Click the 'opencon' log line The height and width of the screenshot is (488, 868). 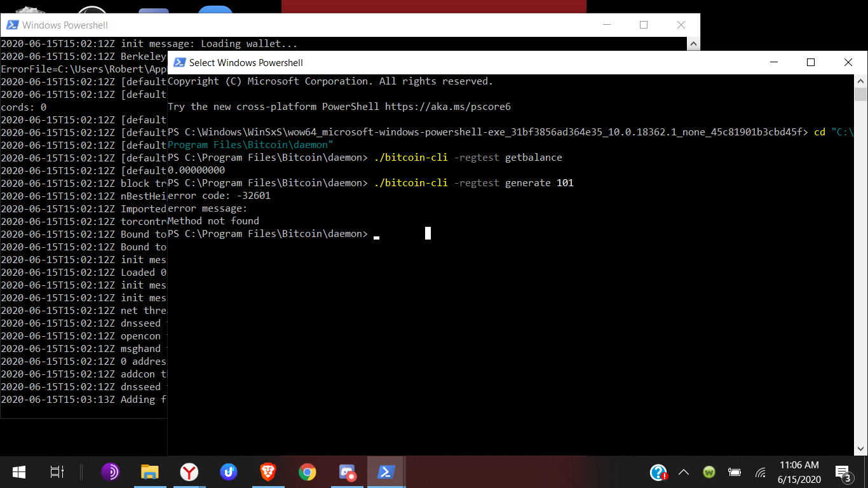(x=83, y=336)
